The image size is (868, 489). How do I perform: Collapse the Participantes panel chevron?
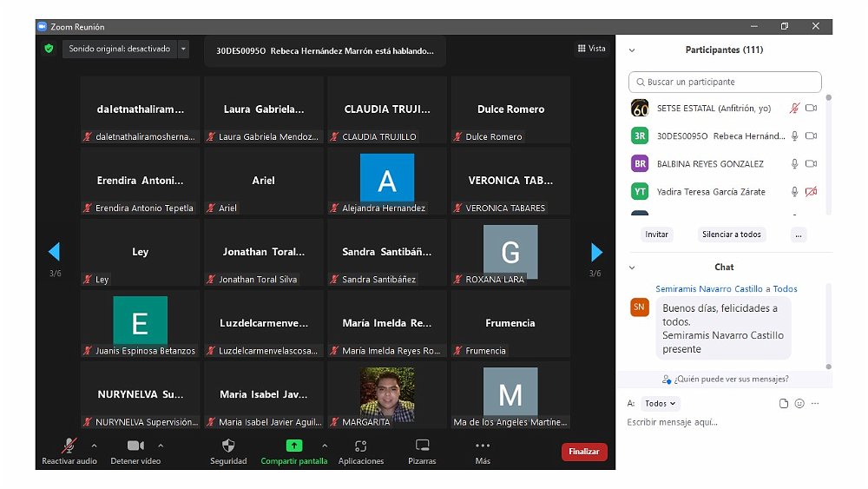click(632, 50)
